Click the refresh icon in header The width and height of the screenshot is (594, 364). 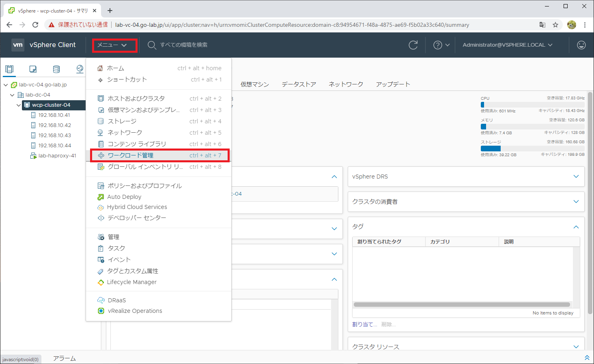click(x=413, y=45)
